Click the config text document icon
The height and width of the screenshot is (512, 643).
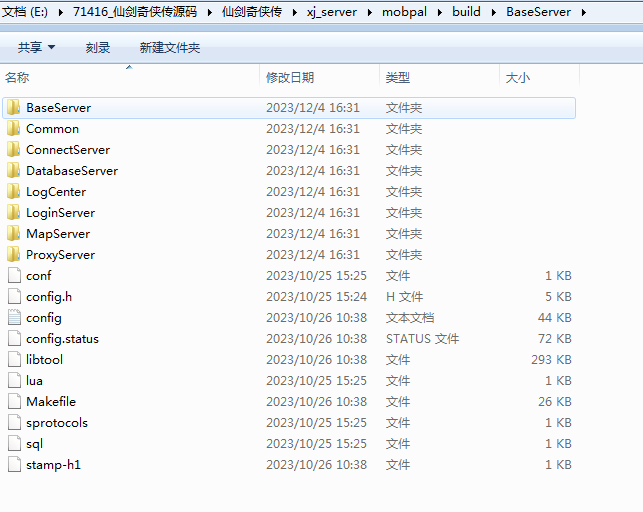click(13, 317)
